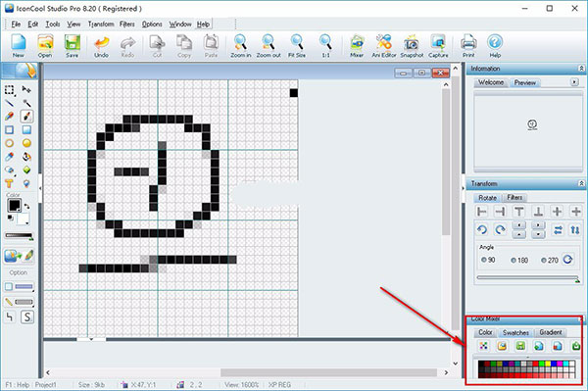This screenshot has width=588, height=391.
Task: Select the Line drawing tool
Action: tap(10, 103)
